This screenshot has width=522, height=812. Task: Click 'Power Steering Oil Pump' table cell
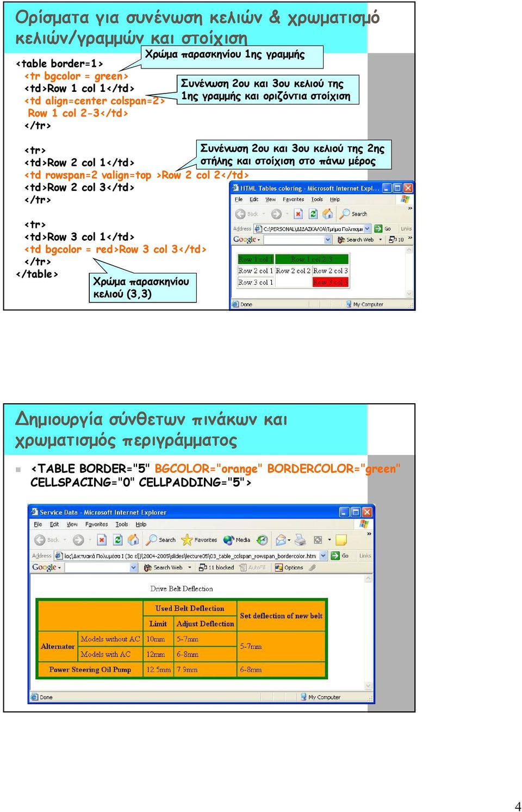[x=90, y=670]
